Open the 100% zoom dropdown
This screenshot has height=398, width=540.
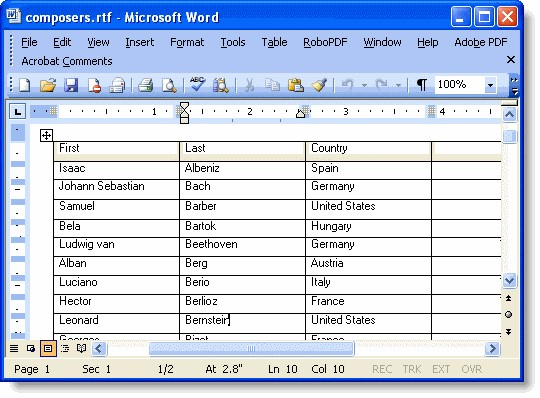490,85
